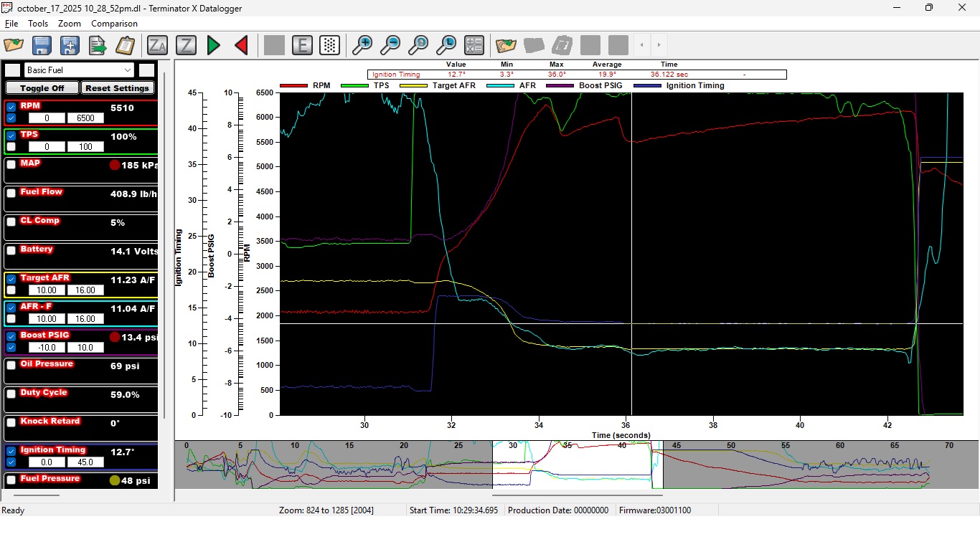This screenshot has height=552, width=980.
Task: Enable the MAP channel checkbox
Action: [x=11, y=164]
